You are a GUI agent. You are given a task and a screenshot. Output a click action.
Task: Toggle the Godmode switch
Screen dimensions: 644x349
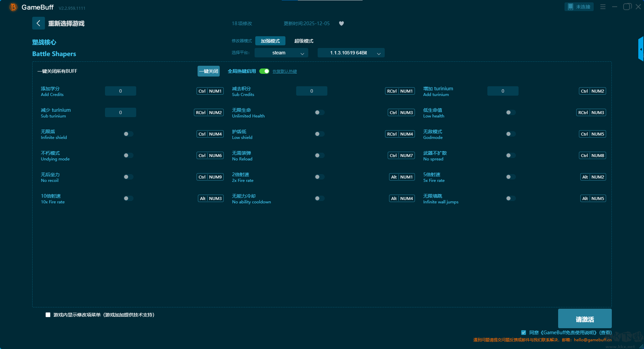point(511,134)
